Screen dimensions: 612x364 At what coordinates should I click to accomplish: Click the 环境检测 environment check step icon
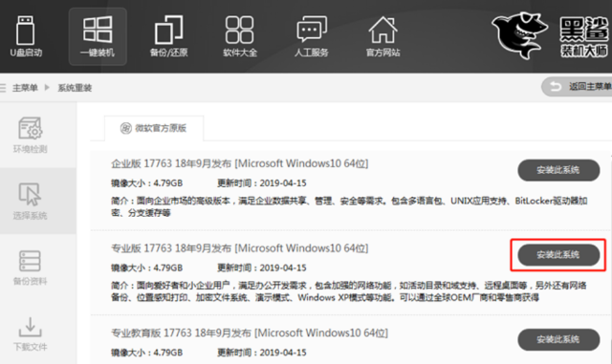pyautogui.click(x=30, y=128)
